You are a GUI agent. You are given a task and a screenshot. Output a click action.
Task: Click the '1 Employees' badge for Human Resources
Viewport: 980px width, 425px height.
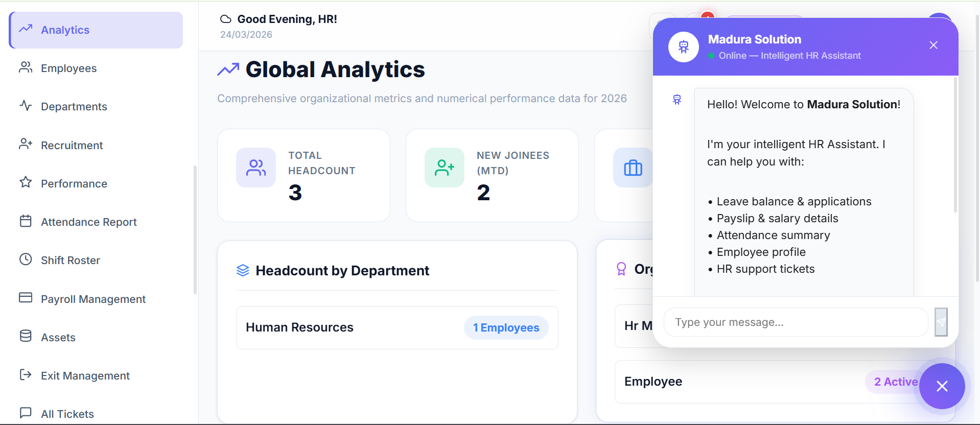(506, 328)
